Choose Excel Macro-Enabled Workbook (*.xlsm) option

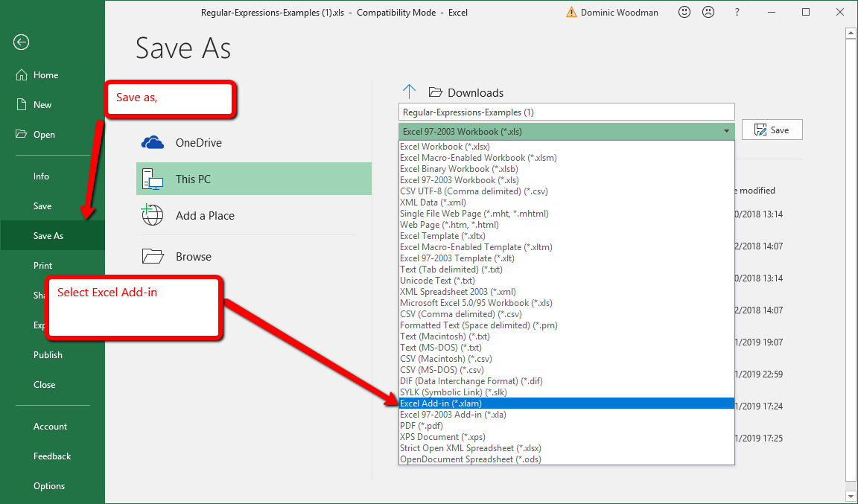point(478,158)
